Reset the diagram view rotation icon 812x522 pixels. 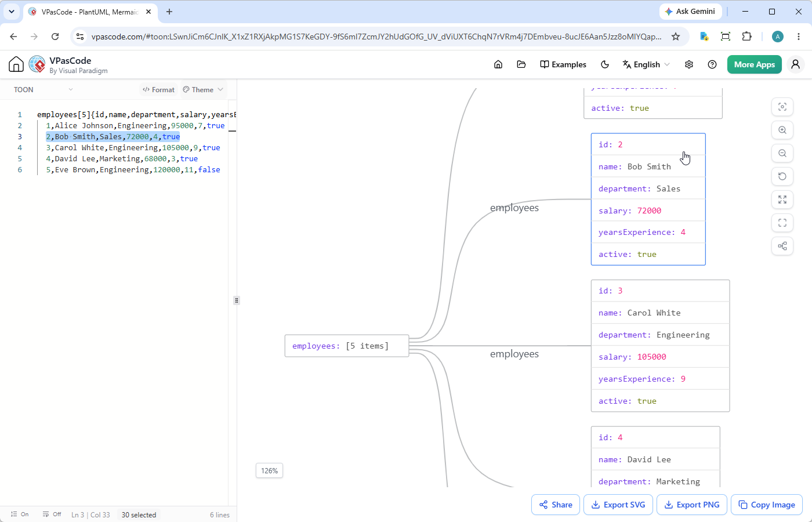[782, 176]
